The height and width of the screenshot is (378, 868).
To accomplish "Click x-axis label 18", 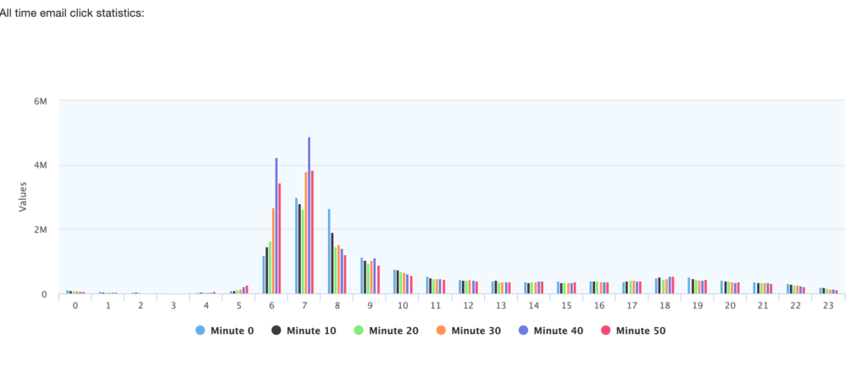I will click(x=665, y=305).
